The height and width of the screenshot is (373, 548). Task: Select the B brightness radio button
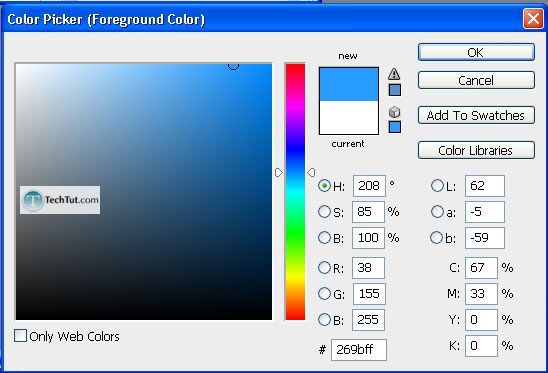pos(324,238)
